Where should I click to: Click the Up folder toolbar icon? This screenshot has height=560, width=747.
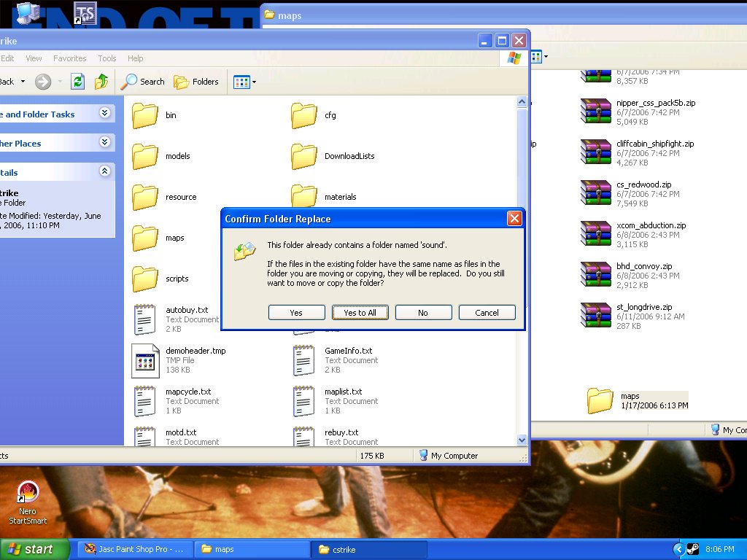(x=101, y=82)
